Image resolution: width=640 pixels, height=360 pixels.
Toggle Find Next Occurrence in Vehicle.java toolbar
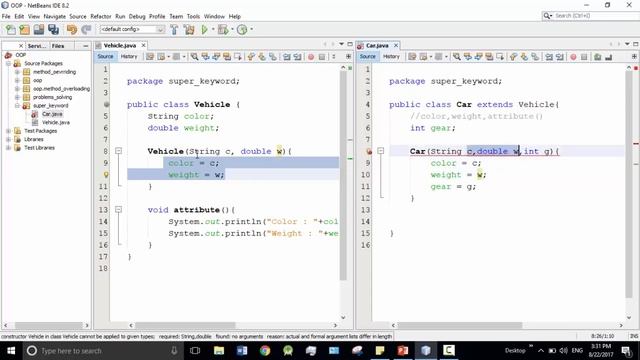tap(216, 57)
